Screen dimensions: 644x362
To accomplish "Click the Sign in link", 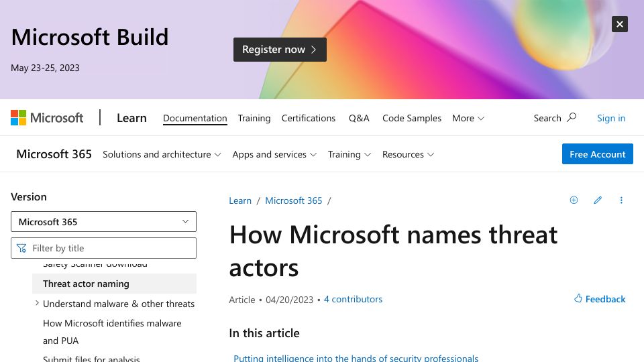I will (611, 118).
